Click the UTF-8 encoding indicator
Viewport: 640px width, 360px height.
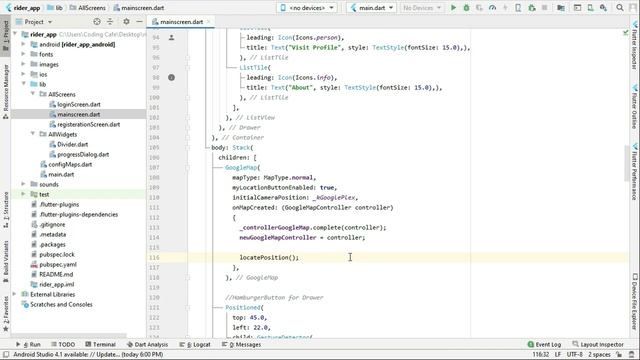coord(574,354)
